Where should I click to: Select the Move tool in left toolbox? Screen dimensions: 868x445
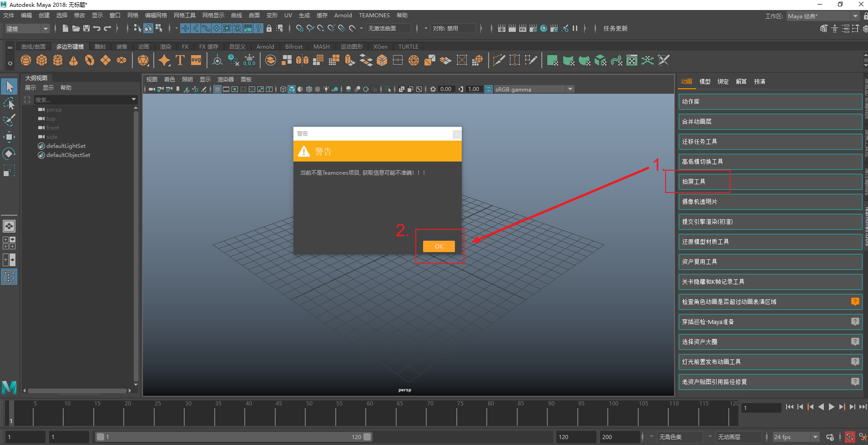click(9, 137)
